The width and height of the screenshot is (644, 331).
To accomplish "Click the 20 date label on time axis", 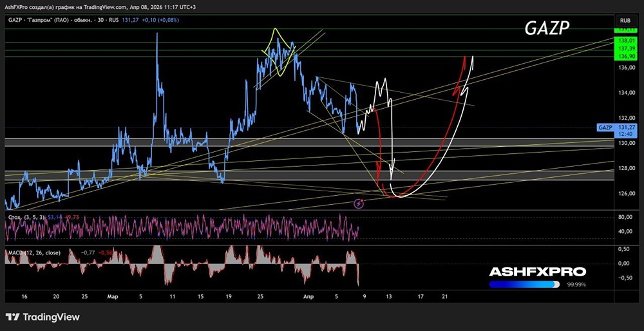I will tap(56, 296).
